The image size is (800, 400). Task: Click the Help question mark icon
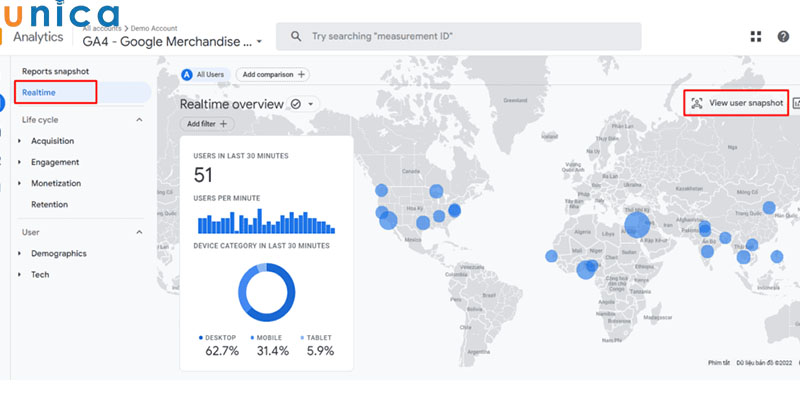coord(783,36)
